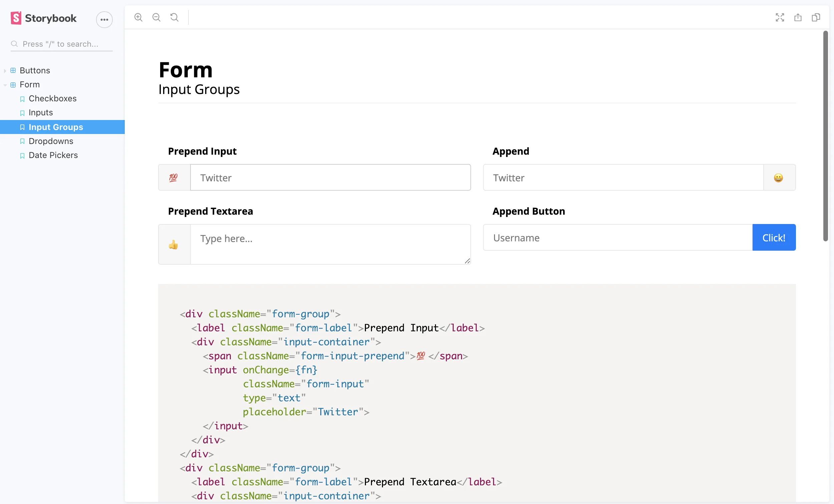
Task: Open the Date Pickers story
Action: point(53,155)
